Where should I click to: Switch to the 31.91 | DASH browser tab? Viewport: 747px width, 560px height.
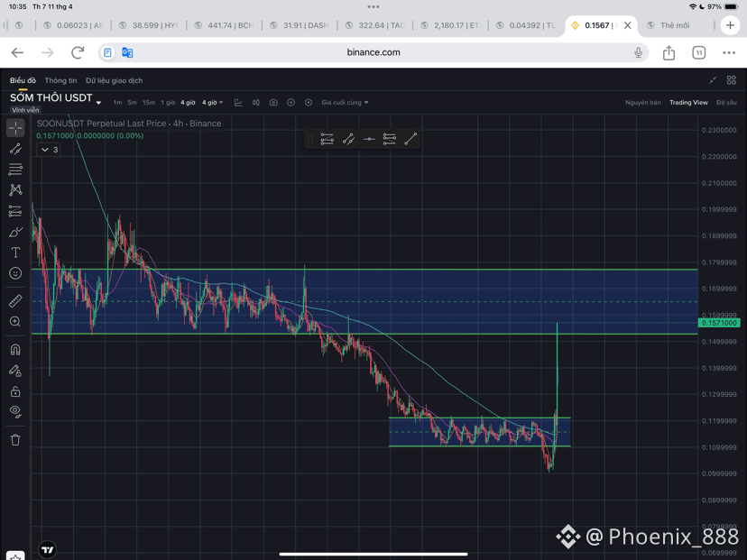300,25
